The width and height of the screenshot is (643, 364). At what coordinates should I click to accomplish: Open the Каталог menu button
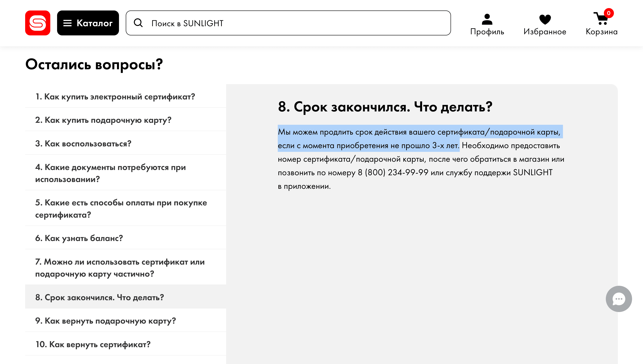[x=88, y=23]
